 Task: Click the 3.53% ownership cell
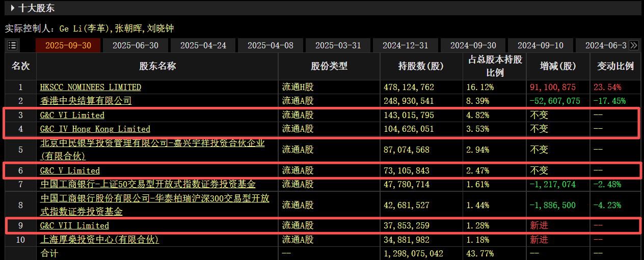tap(477, 129)
